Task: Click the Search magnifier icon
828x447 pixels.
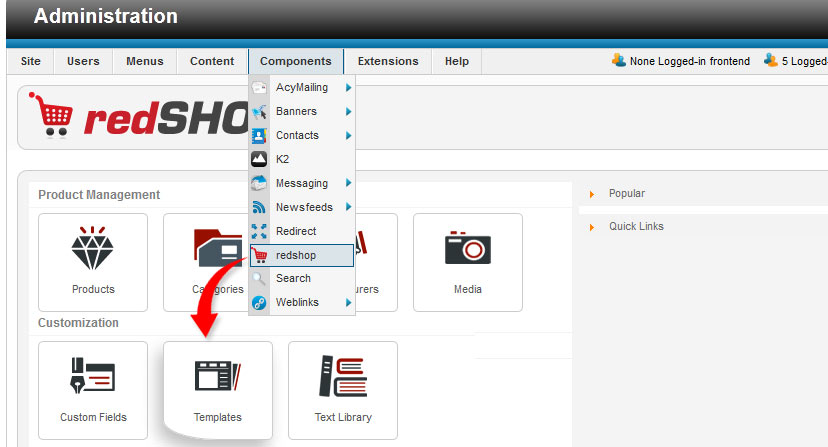Action: tap(259, 278)
